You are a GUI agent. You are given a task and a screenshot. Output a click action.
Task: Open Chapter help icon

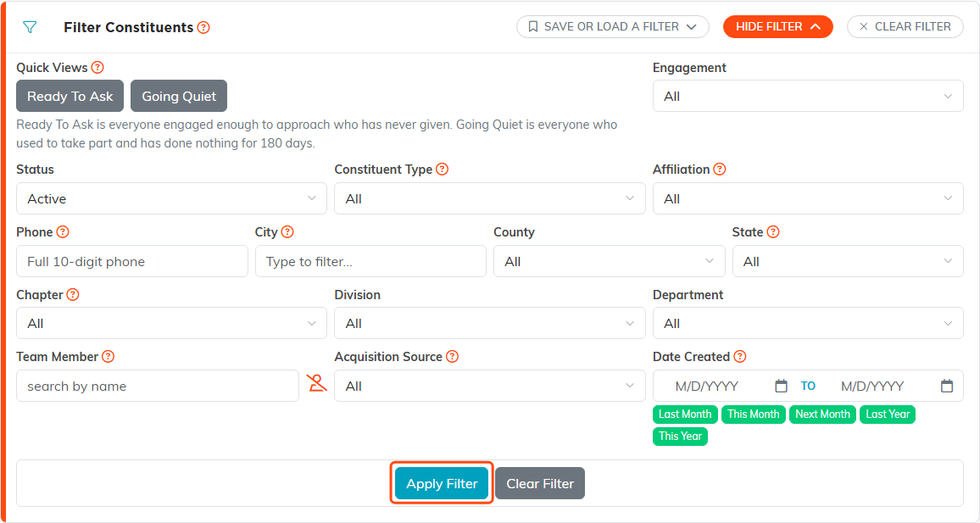tap(73, 294)
